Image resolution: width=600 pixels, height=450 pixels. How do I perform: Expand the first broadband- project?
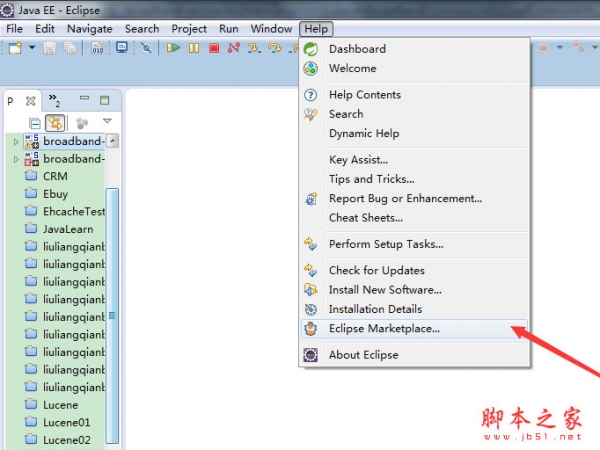click(16, 142)
